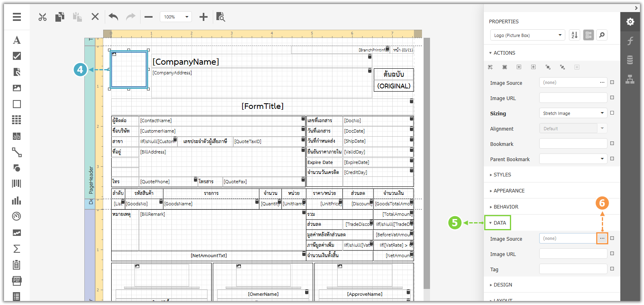Undo the last action

113,17
